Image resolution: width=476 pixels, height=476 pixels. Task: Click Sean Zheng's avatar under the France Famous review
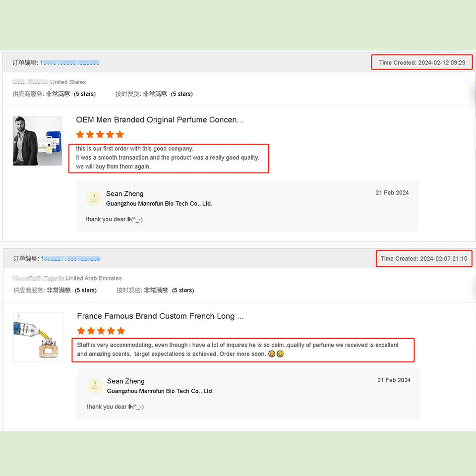[x=95, y=386]
